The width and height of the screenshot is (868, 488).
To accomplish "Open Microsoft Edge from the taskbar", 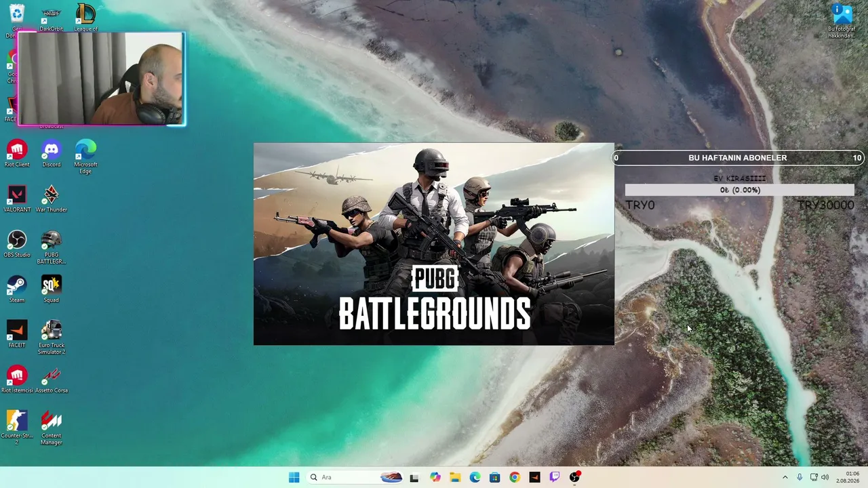I will 475,477.
